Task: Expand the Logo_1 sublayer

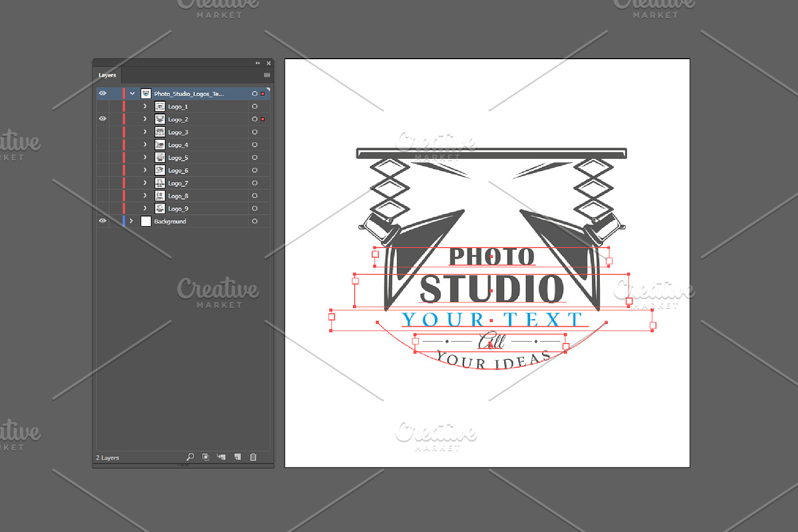Action: point(145,106)
